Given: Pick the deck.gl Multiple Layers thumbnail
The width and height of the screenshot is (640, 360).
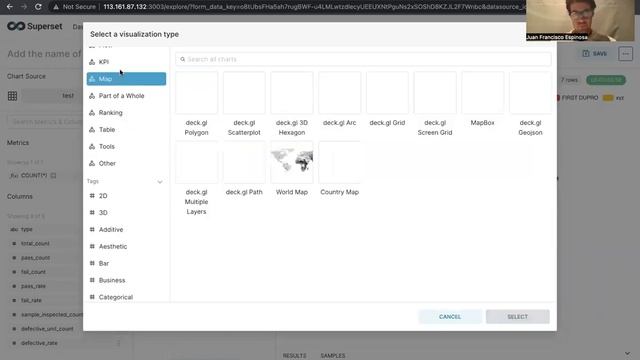Looking at the screenshot, I should tap(196, 162).
